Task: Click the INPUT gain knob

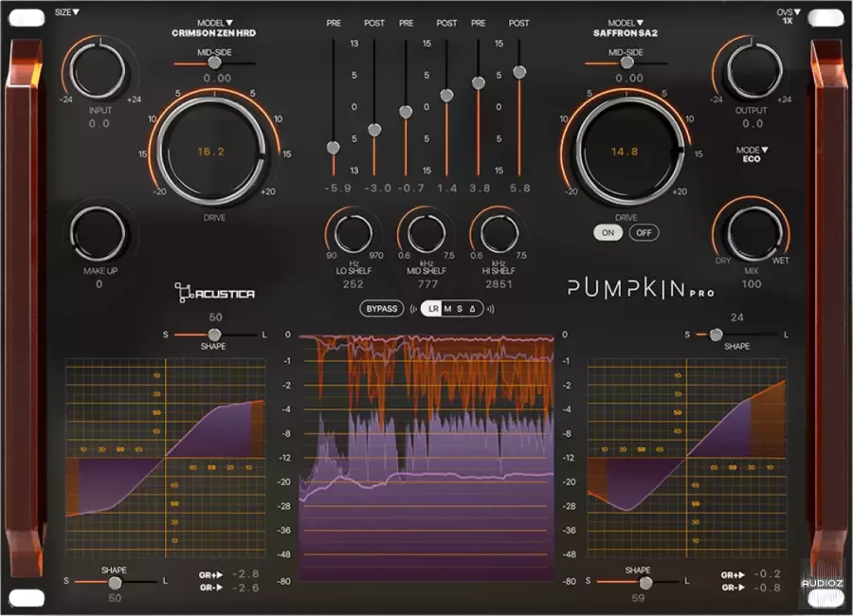Action: pos(99,70)
